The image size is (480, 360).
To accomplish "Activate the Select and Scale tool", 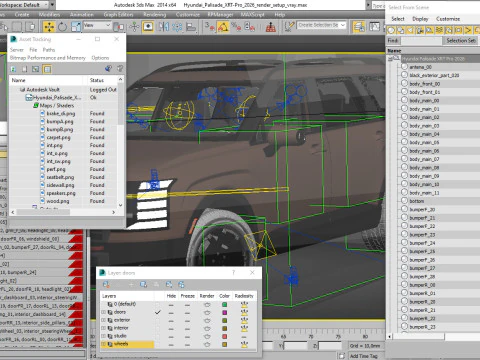I will point(76,26).
